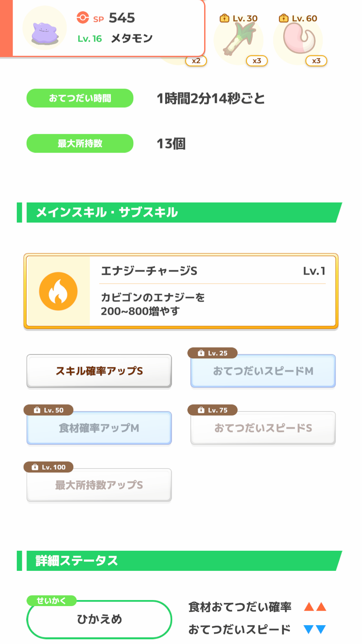
Task: Select the おてつだいスピードS sub skill
Action: pos(263,428)
